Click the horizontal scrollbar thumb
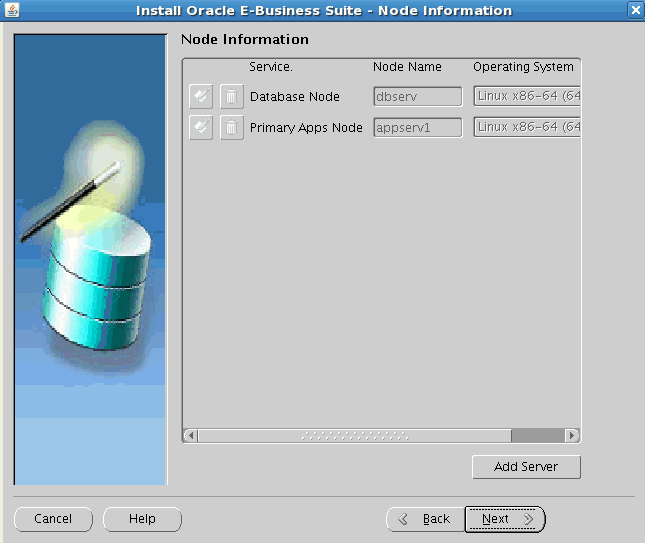645x543 pixels. click(x=355, y=435)
